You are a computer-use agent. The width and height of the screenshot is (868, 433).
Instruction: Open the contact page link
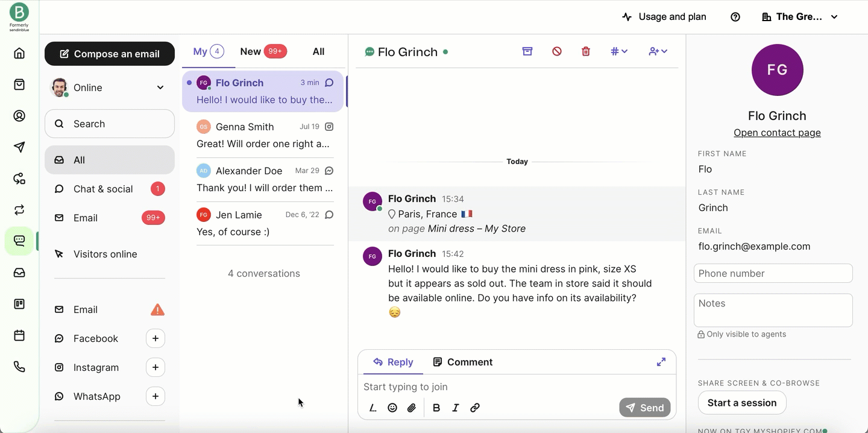(777, 133)
